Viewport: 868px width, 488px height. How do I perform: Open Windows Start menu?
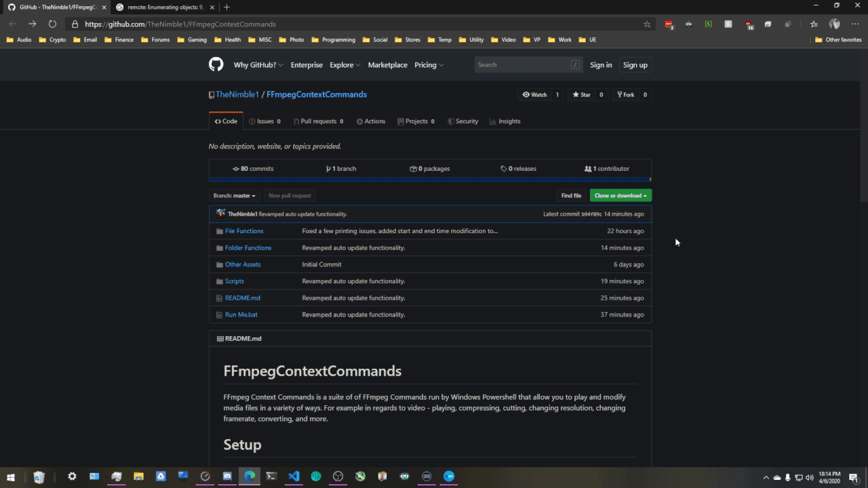11,477
